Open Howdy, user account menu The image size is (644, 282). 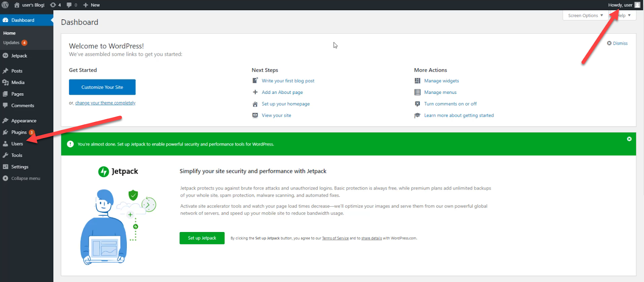620,5
